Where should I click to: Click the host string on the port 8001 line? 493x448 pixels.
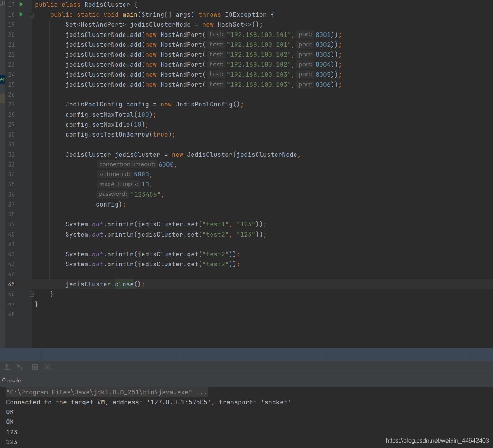point(259,35)
